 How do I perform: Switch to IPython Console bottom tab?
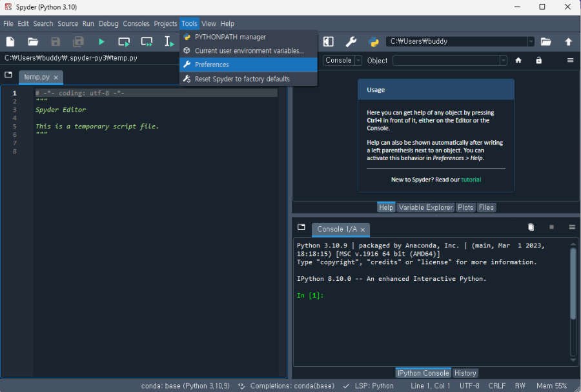tap(423, 373)
